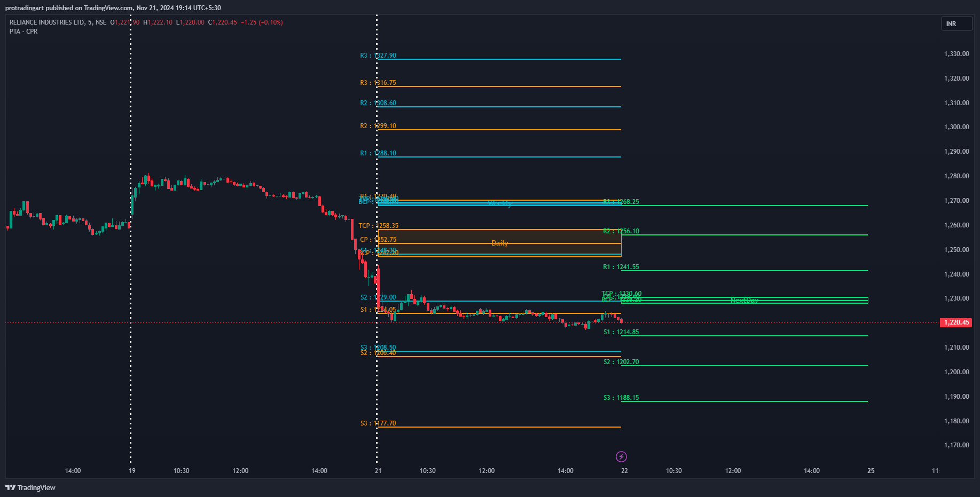Click the NextDay CPR band label
This screenshot has width=980, height=497.
tap(744, 301)
